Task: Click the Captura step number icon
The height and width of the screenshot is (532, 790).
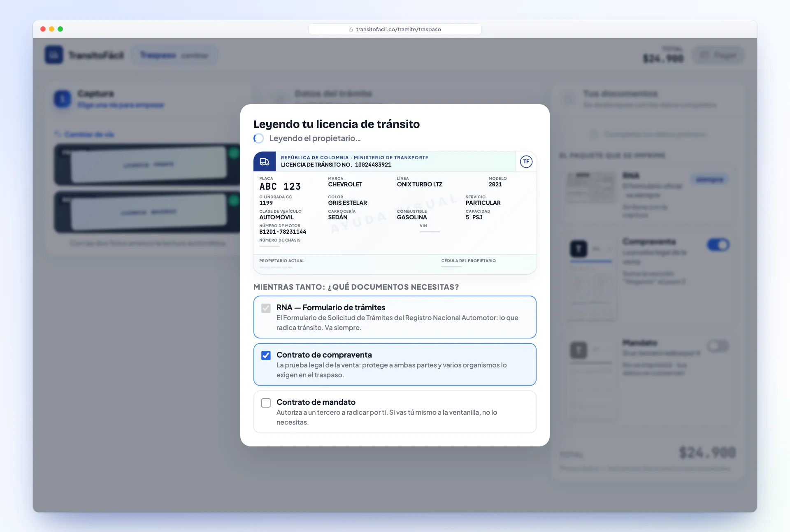Action: 63,99
